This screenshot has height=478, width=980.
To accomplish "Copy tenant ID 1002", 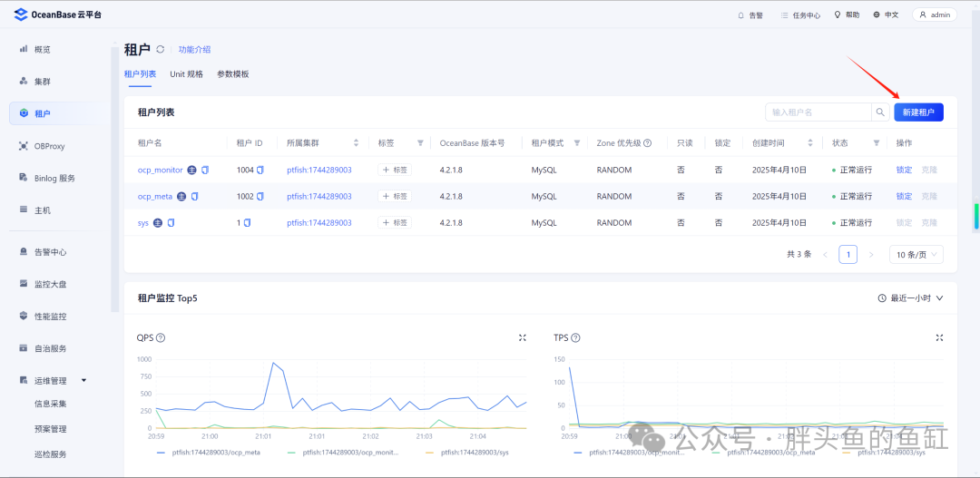I will coord(260,196).
